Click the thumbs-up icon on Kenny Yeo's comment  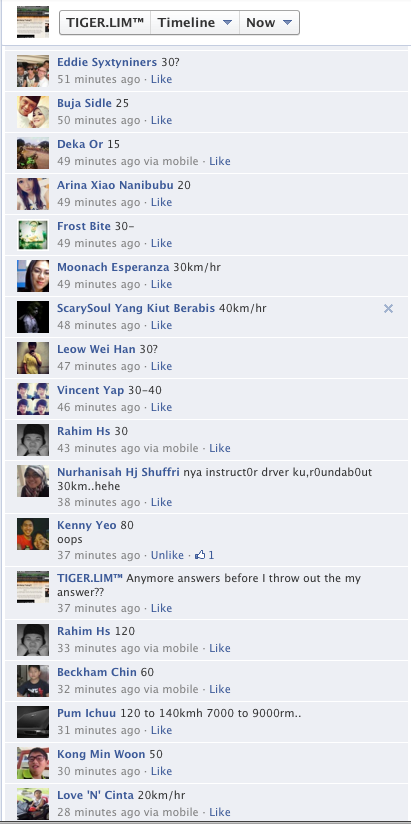click(x=200, y=555)
